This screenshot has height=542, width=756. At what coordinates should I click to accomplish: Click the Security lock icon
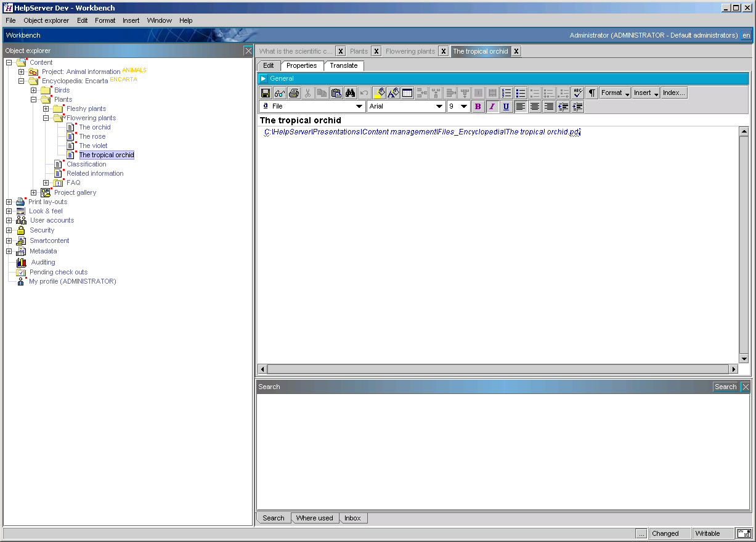pyautogui.click(x=21, y=230)
